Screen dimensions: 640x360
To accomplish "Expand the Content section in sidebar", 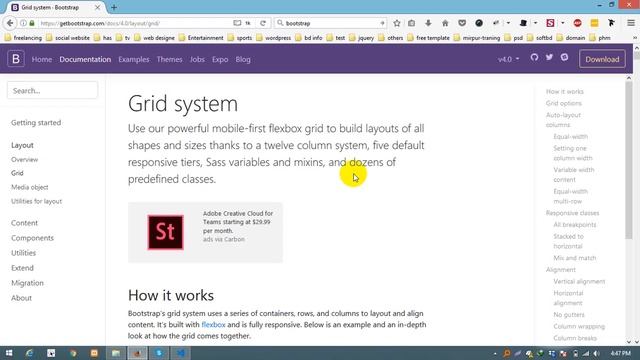I will (x=24, y=223).
